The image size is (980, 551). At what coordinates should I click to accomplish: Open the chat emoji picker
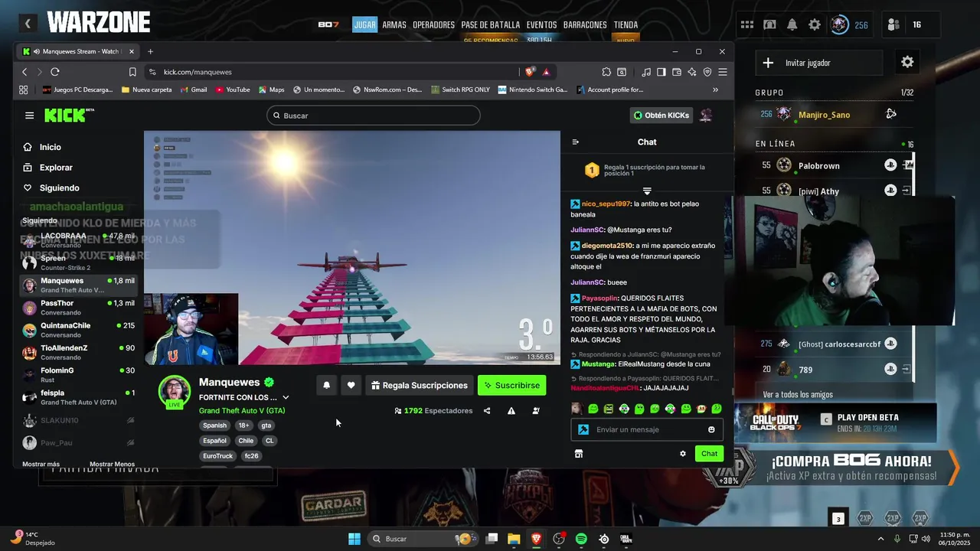click(x=711, y=429)
